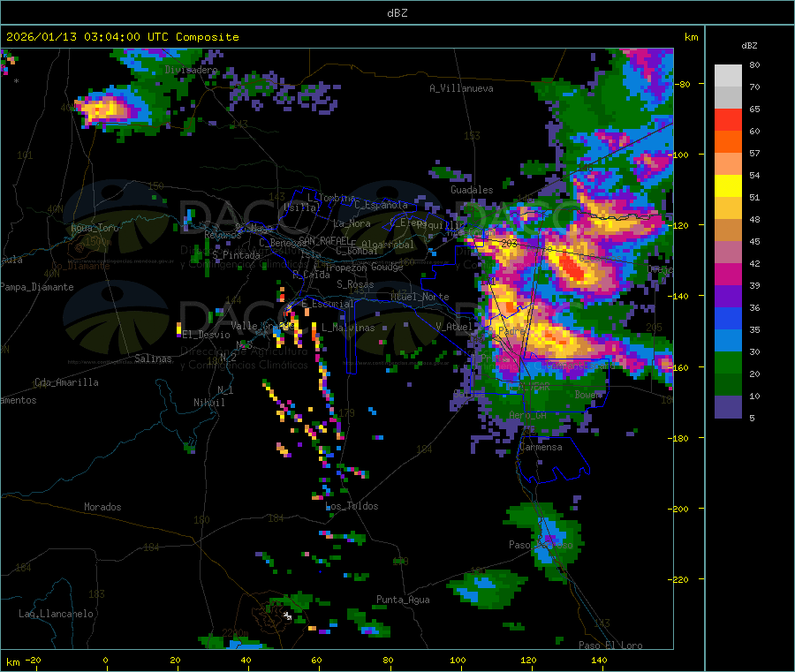Image resolution: width=795 pixels, height=672 pixels.
Task: Click the Atuel_Norte location label
Action: click(420, 297)
